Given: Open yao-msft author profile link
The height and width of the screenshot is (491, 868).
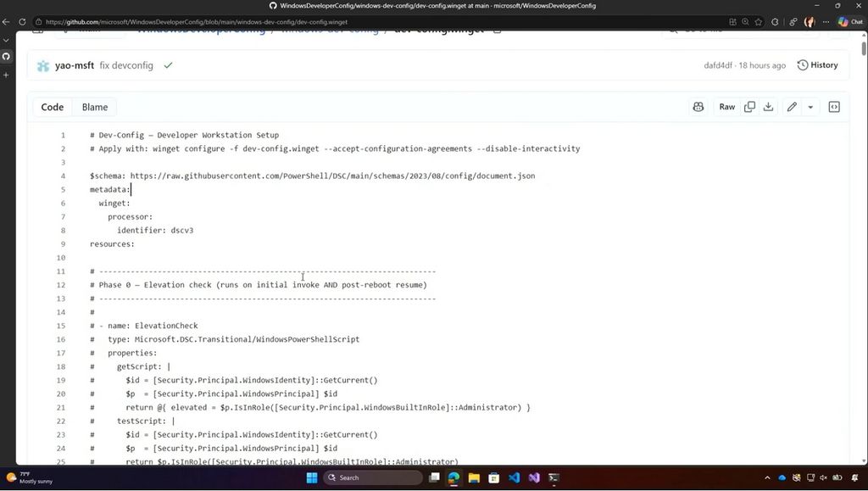Looking at the screenshot, I should coord(75,65).
